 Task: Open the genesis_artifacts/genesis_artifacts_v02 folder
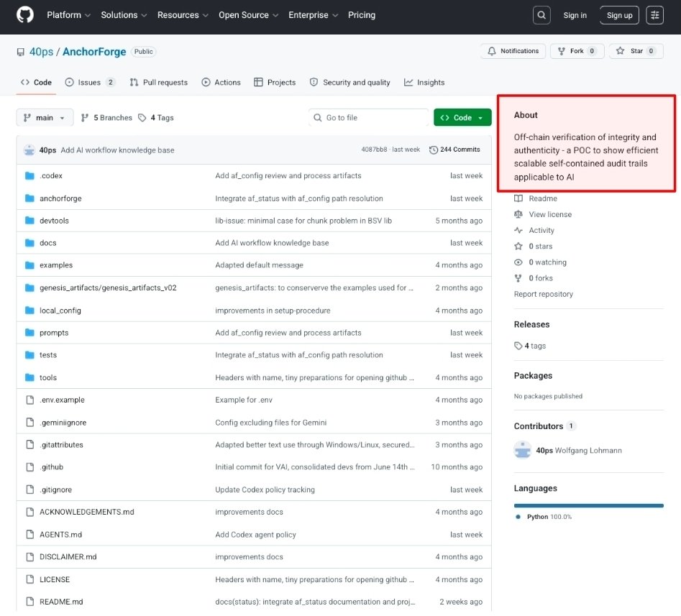pyautogui.click(x=108, y=288)
